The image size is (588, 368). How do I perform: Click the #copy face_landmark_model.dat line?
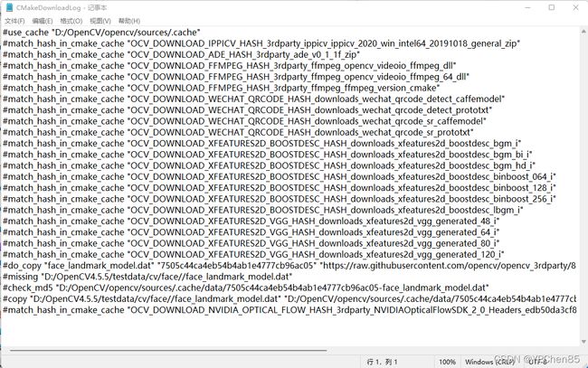tap(289, 299)
